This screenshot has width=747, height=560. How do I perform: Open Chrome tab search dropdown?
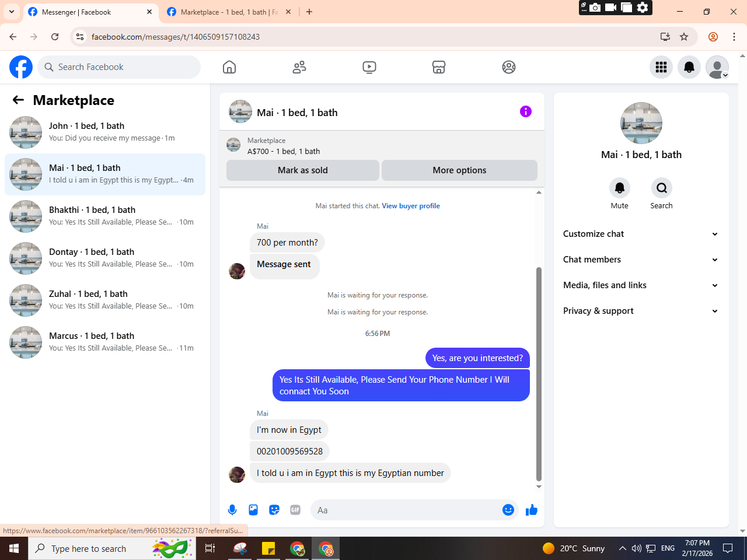click(x=12, y=12)
